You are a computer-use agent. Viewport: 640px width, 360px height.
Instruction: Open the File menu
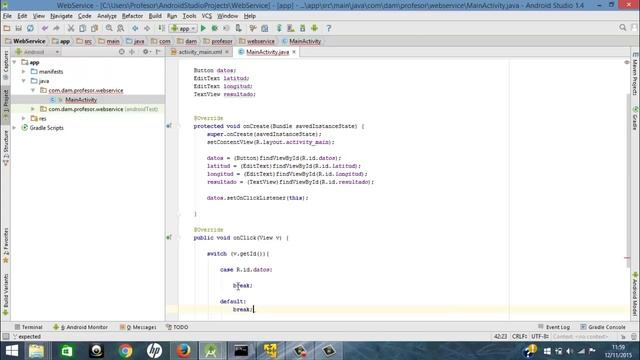click(7, 16)
